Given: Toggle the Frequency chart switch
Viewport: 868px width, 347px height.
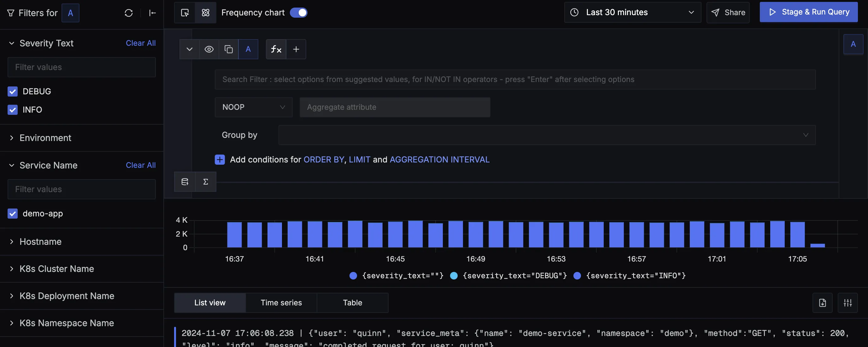Looking at the screenshot, I should (x=299, y=13).
